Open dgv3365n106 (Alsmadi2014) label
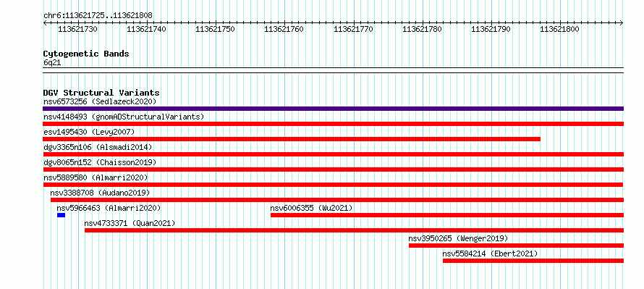The height and width of the screenshot is (289, 644). (98, 147)
